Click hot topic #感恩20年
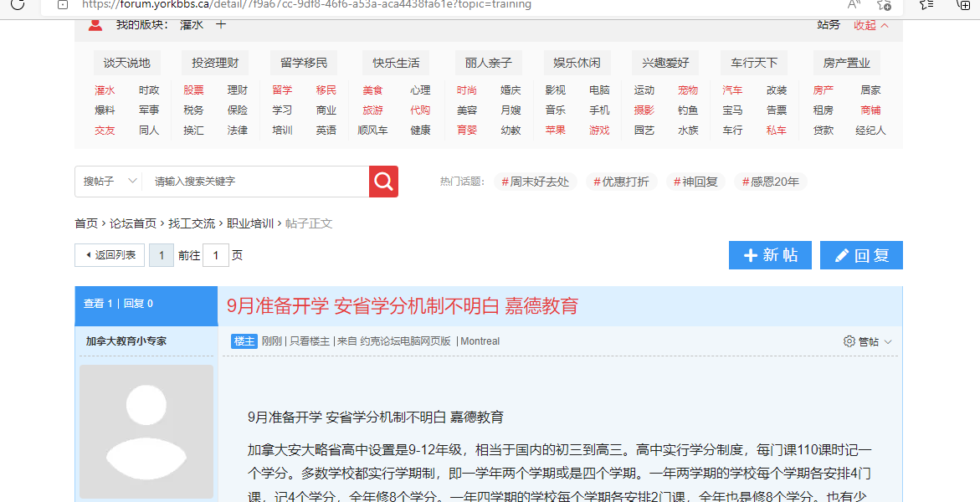 [771, 182]
